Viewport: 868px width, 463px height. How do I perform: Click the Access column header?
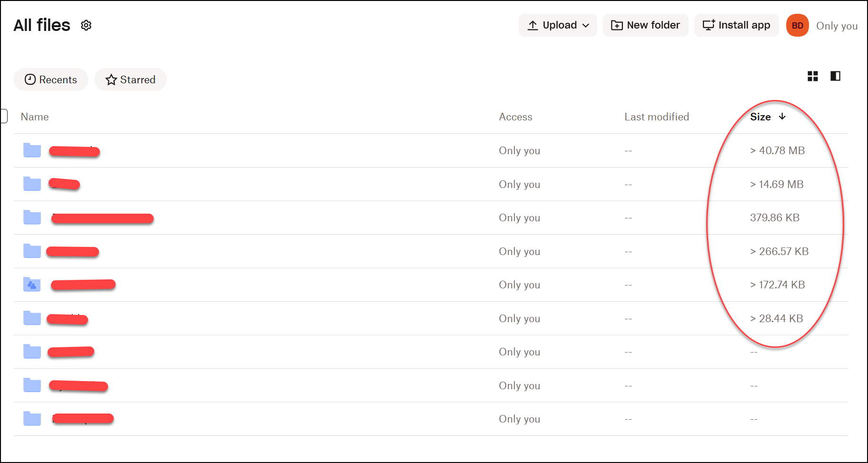click(515, 117)
